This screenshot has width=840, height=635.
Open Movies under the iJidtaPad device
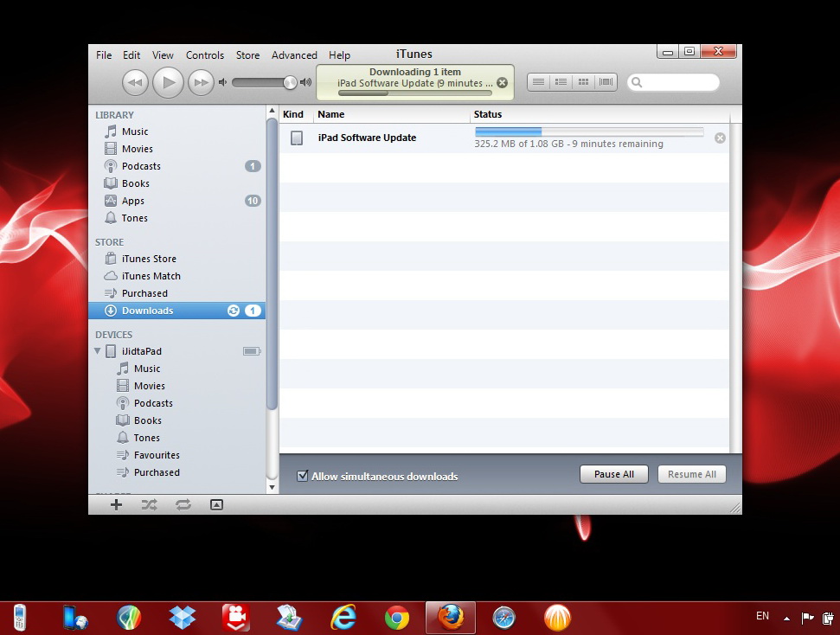coord(176,386)
